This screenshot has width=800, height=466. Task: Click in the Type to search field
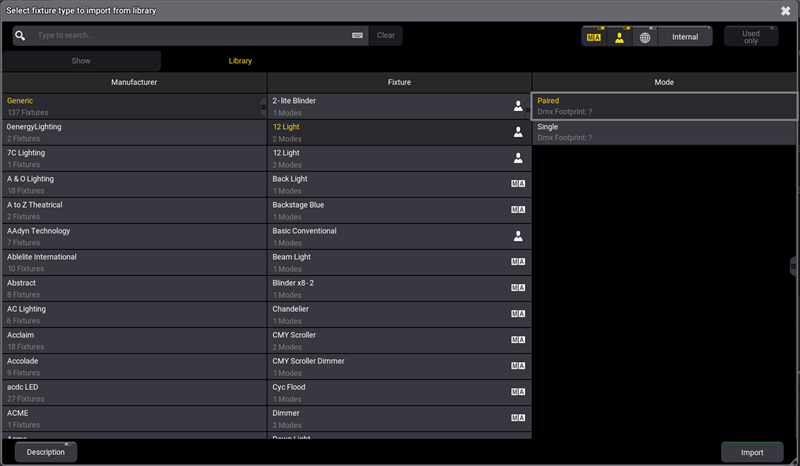click(190, 35)
